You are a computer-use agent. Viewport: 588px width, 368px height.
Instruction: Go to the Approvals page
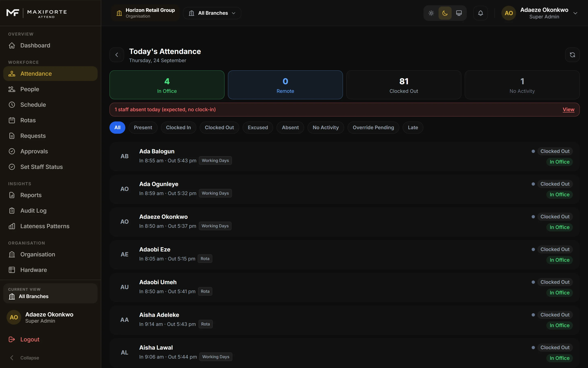[50, 151]
